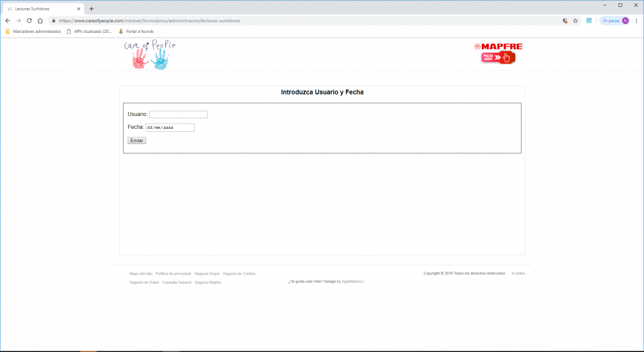644x352 pixels.
Task: Select the Lecturas Surtidores tab
Action: point(43,9)
